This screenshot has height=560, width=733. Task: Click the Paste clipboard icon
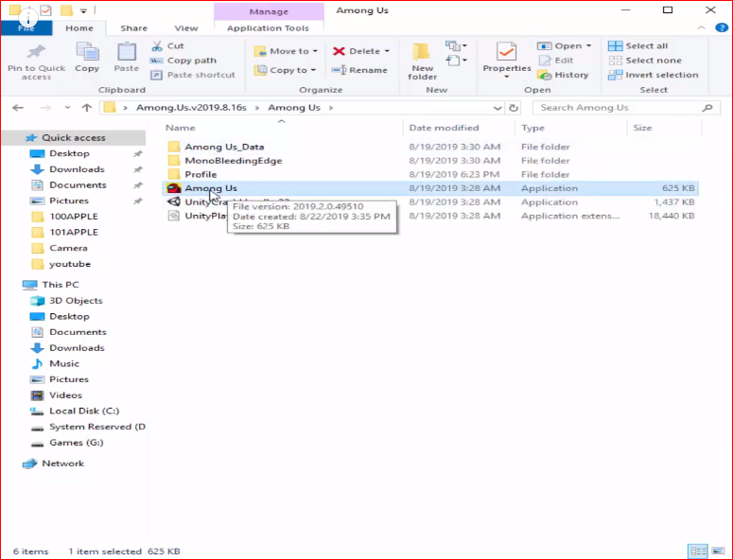(126, 51)
